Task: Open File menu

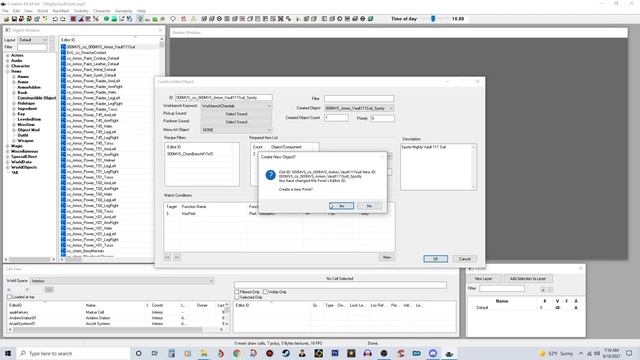Action: (5, 11)
